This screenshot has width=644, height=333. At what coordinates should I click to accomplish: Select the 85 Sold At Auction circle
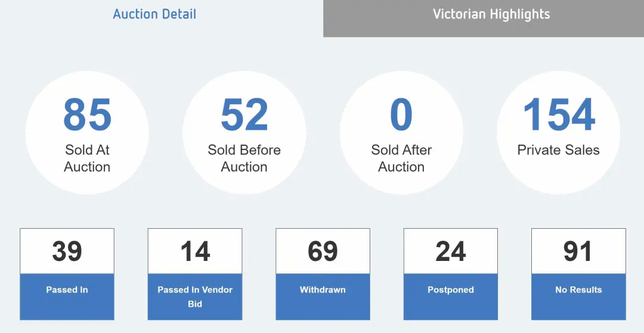(x=87, y=132)
